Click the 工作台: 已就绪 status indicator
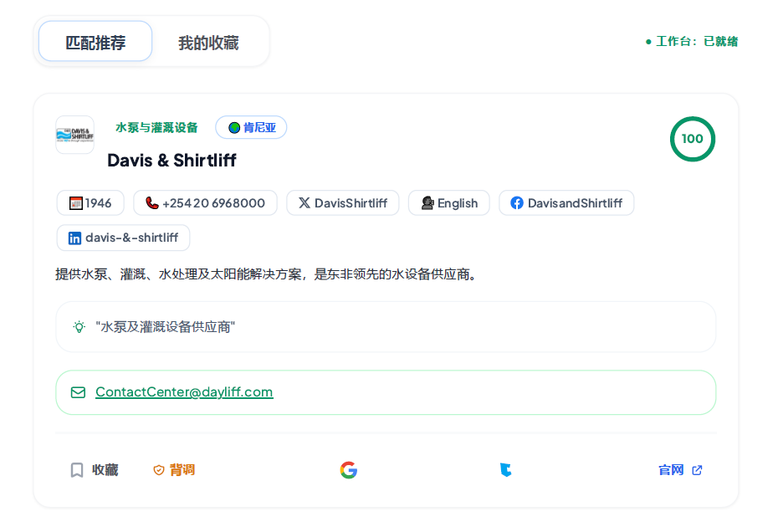This screenshot has height=532, width=778. [692, 41]
